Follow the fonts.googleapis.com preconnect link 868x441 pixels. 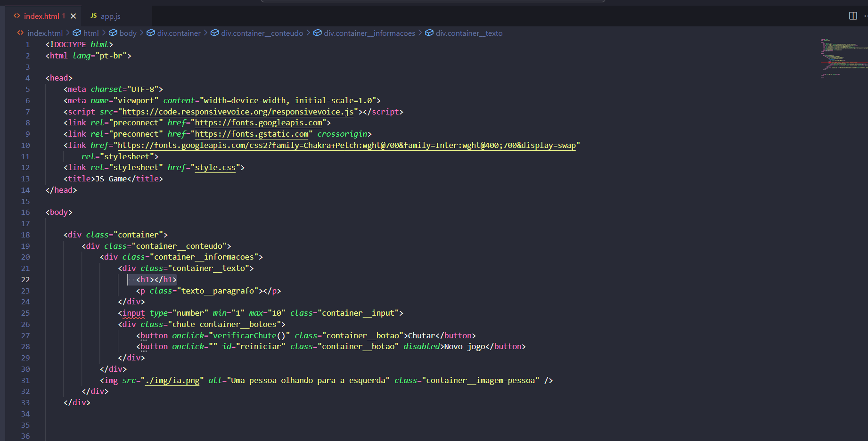pos(259,123)
